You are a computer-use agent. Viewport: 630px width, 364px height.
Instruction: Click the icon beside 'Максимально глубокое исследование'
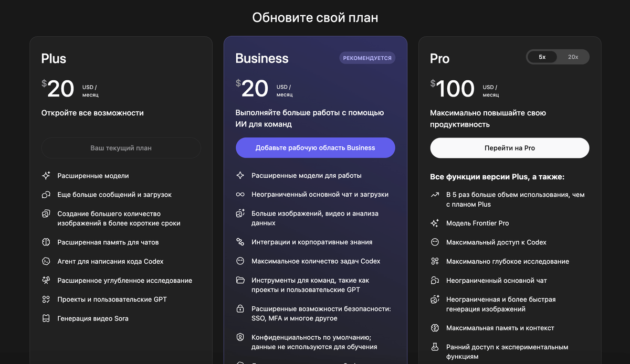435,261
